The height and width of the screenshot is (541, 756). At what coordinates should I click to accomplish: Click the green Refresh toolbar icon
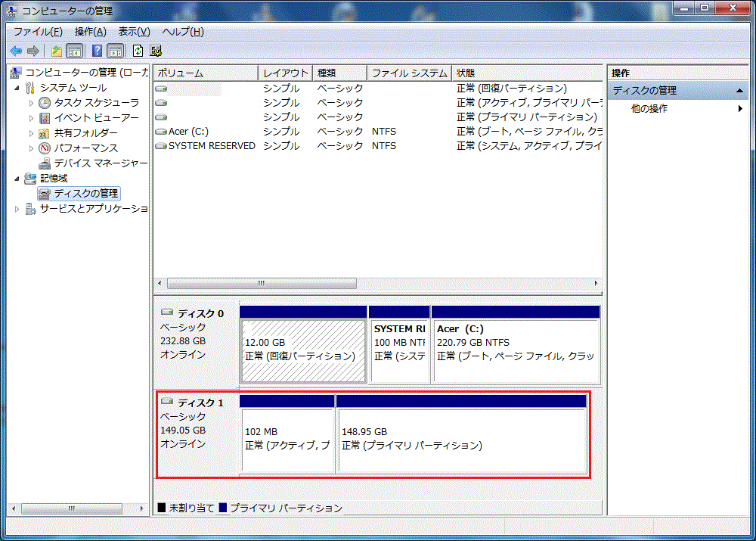click(138, 51)
